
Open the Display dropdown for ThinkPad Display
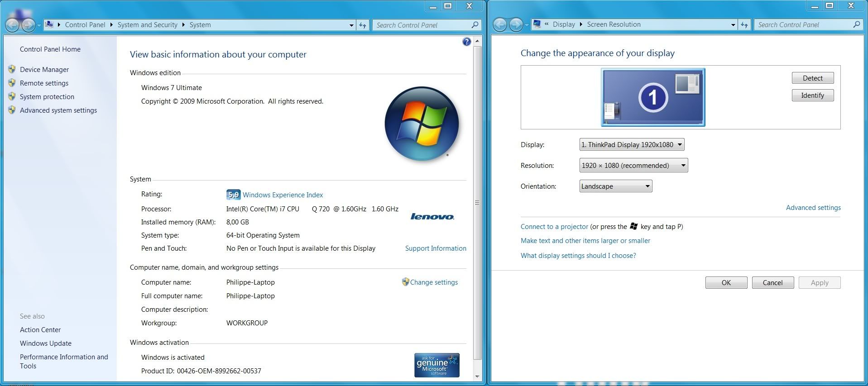coord(632,144)
